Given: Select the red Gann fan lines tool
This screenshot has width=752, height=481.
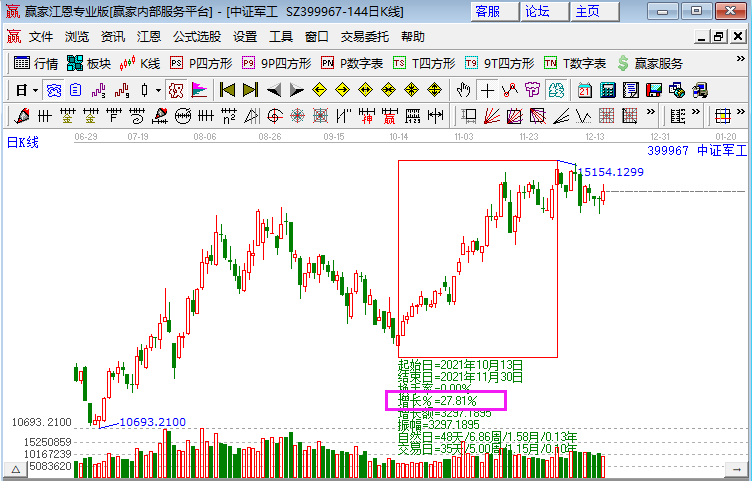Looking at the screenshot, I should click(x=492, y=116).
